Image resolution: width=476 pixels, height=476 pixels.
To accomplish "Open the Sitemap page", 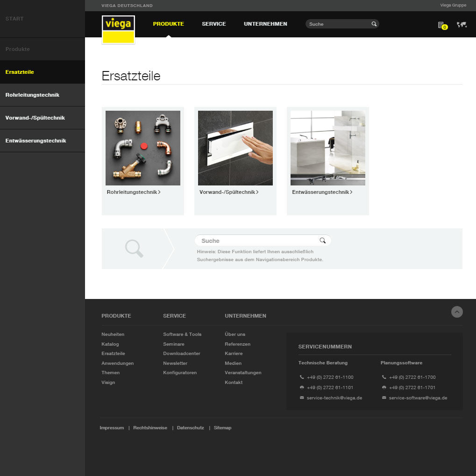I will (222, 428).
